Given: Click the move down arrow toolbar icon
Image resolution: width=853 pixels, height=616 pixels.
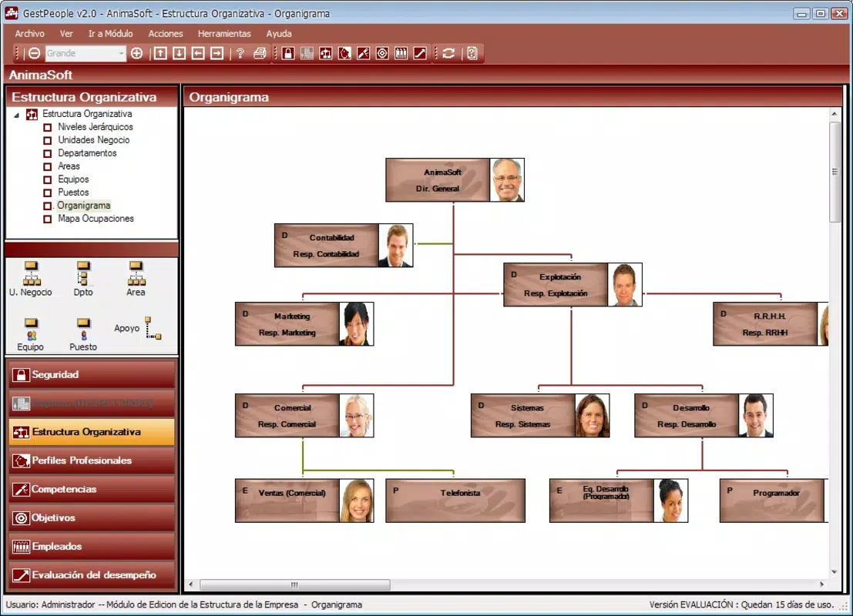Looking at the screenshot, I should click(179, 53).
